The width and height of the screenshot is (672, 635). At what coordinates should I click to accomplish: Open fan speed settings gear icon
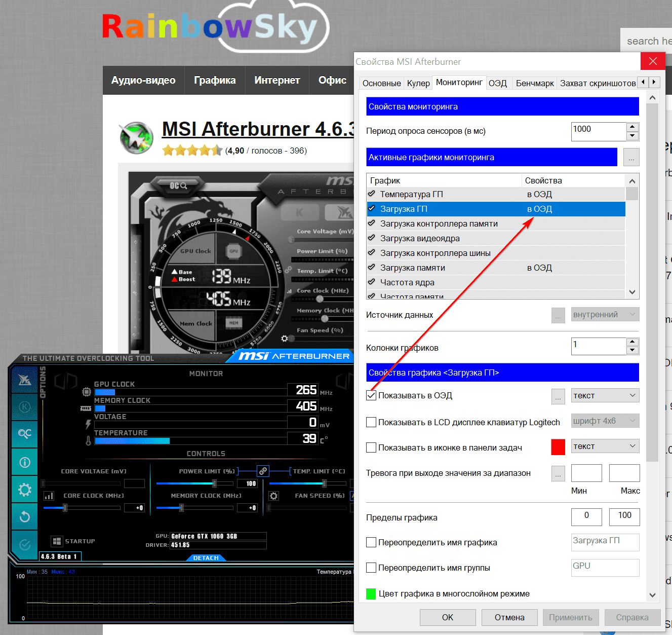click(273, 496)
